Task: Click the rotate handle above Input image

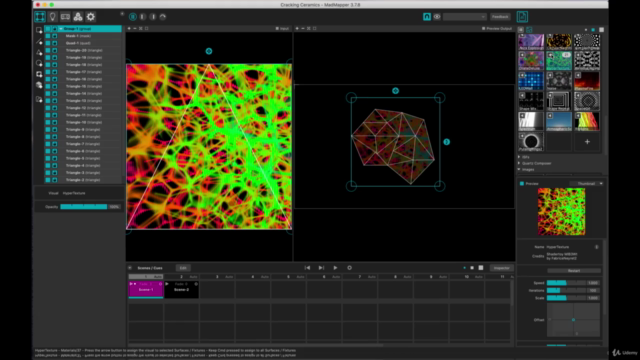Action: 209,51
